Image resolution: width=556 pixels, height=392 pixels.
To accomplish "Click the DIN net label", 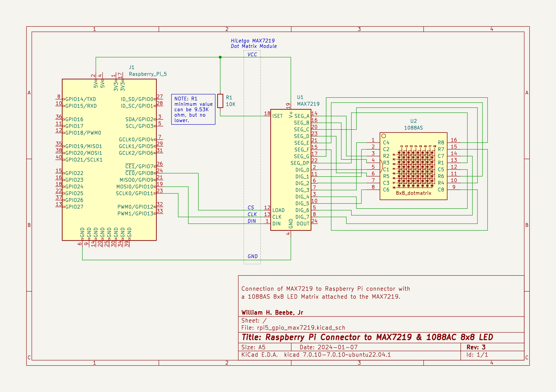I will click(252, 221).
